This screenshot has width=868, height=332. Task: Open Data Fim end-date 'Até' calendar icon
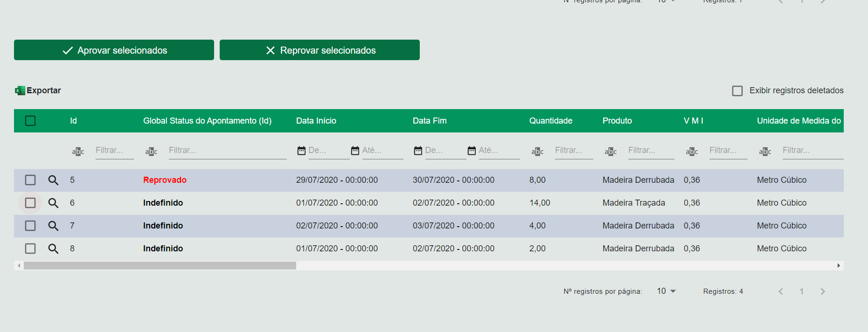[472, 150]
